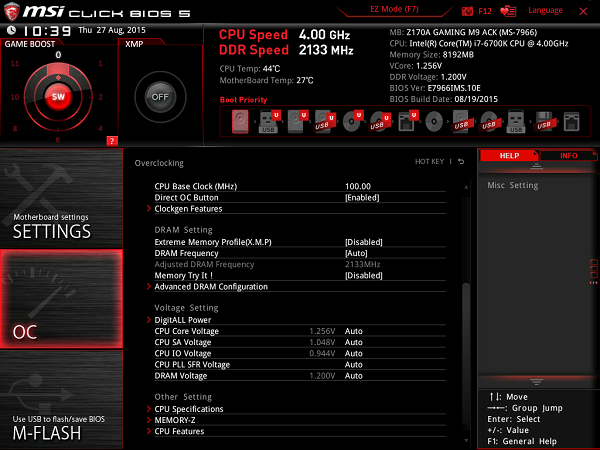Click the scrollbar up arrow

point(466,187)
